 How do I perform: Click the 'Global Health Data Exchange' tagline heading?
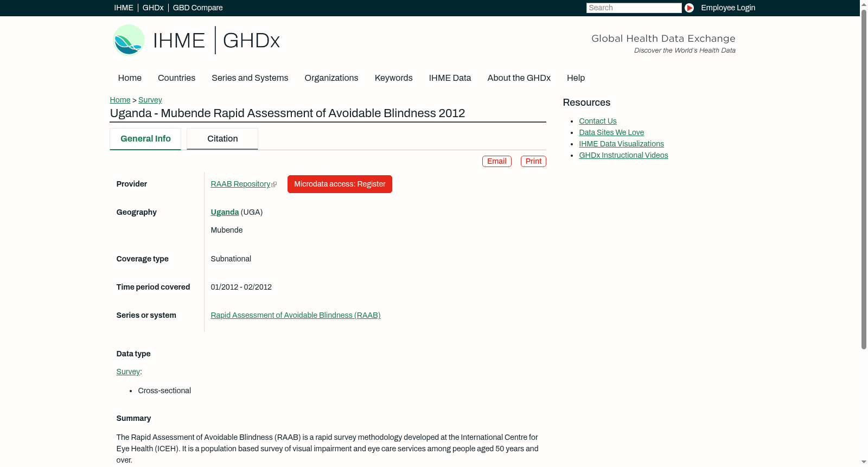point(663,39)
